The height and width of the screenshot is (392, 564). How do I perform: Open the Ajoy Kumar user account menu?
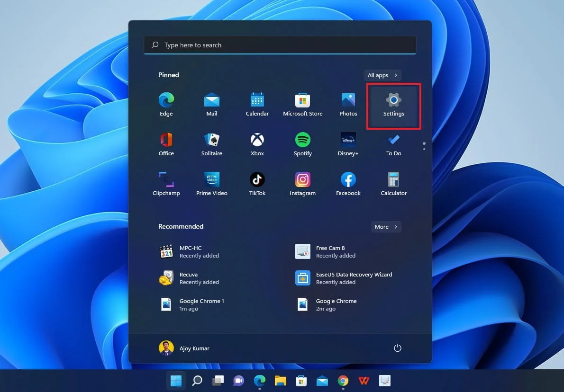(184, 348)
